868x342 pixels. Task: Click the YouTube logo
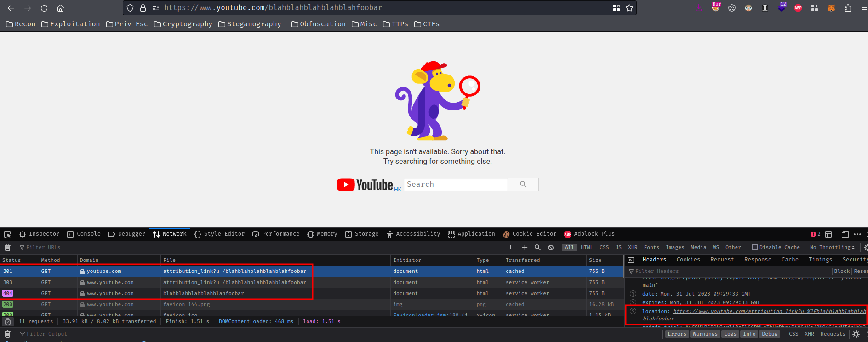click(x=365, y=185)
